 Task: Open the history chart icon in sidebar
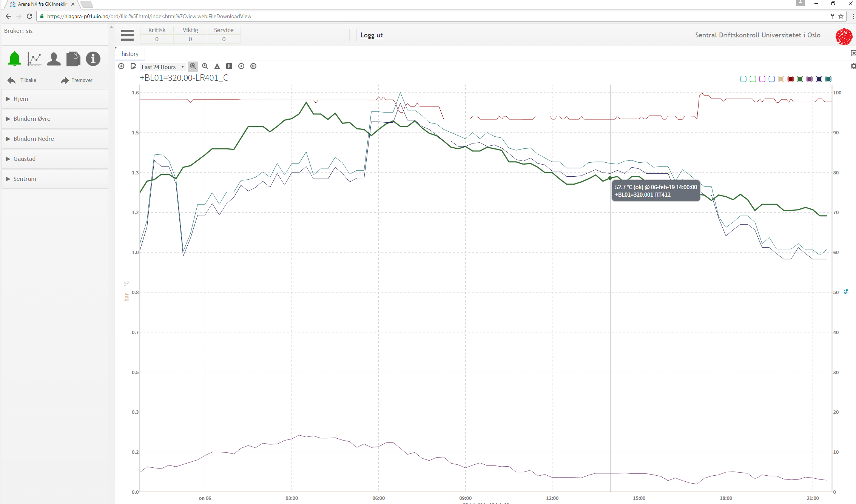pos(34,59)
